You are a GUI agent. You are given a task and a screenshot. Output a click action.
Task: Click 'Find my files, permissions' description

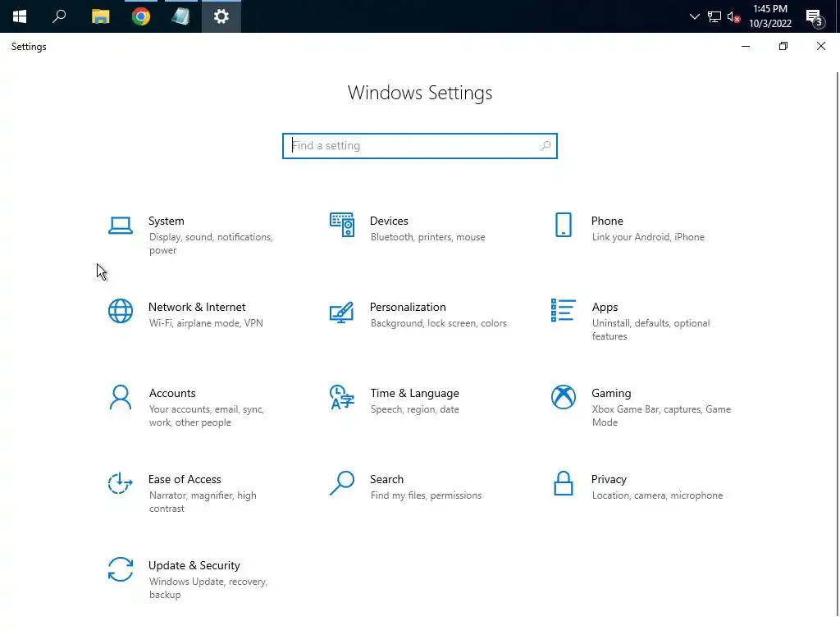[x=426, y=495]
